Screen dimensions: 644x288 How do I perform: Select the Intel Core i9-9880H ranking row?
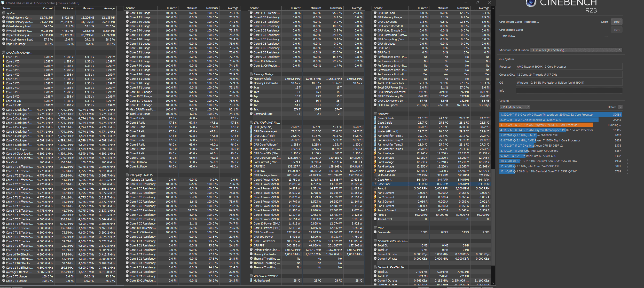tap(561, 135)
